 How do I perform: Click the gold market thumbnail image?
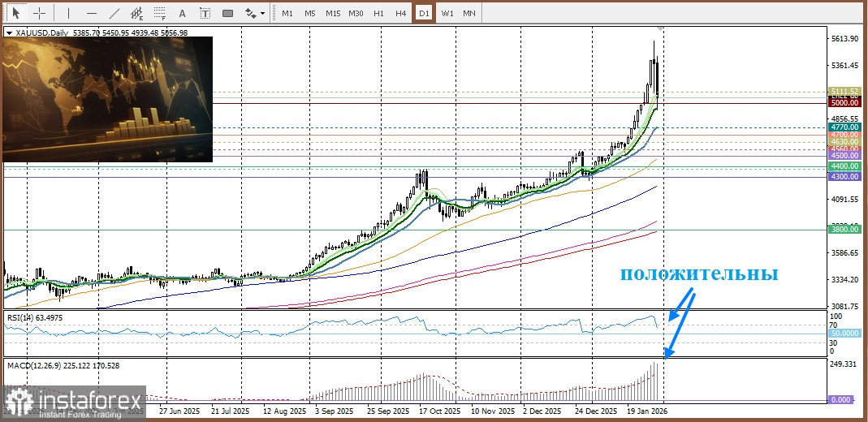[107, 100]
